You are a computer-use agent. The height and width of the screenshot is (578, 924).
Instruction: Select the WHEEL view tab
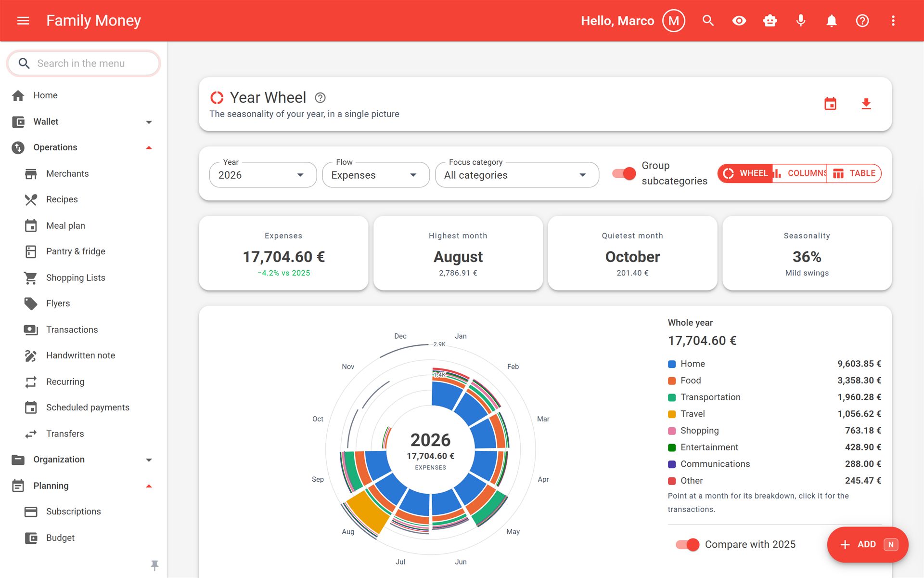click(745, 173)
